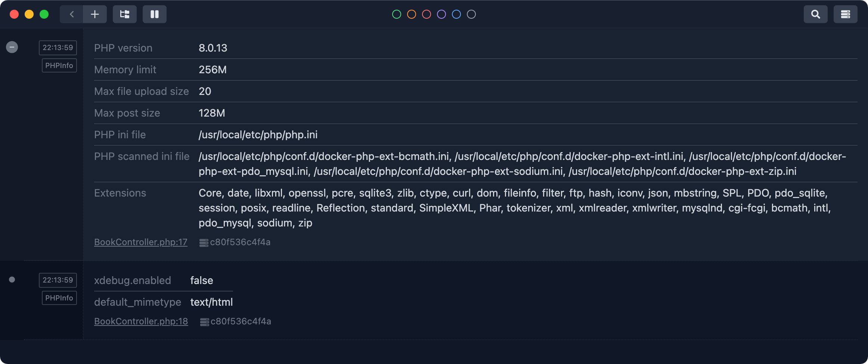The width and height of the screenshot is (868, 364).
Task: Select the PHPInfo label on the first entry
Action: pyautogui.click(x=59, y=65)
